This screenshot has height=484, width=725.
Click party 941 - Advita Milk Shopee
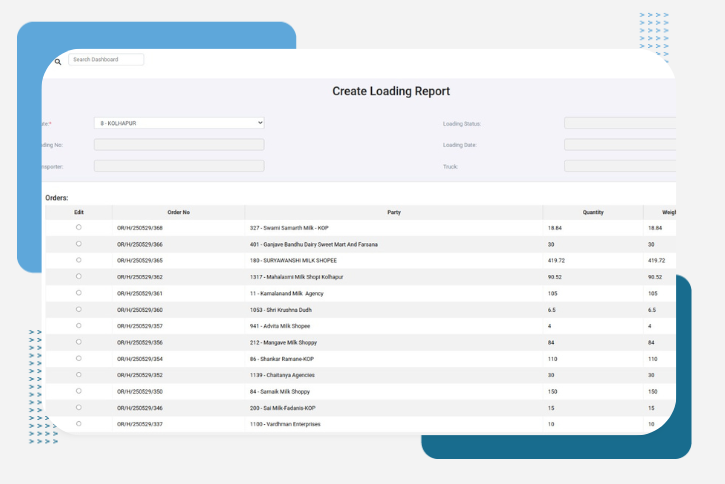tap(280, 326)
